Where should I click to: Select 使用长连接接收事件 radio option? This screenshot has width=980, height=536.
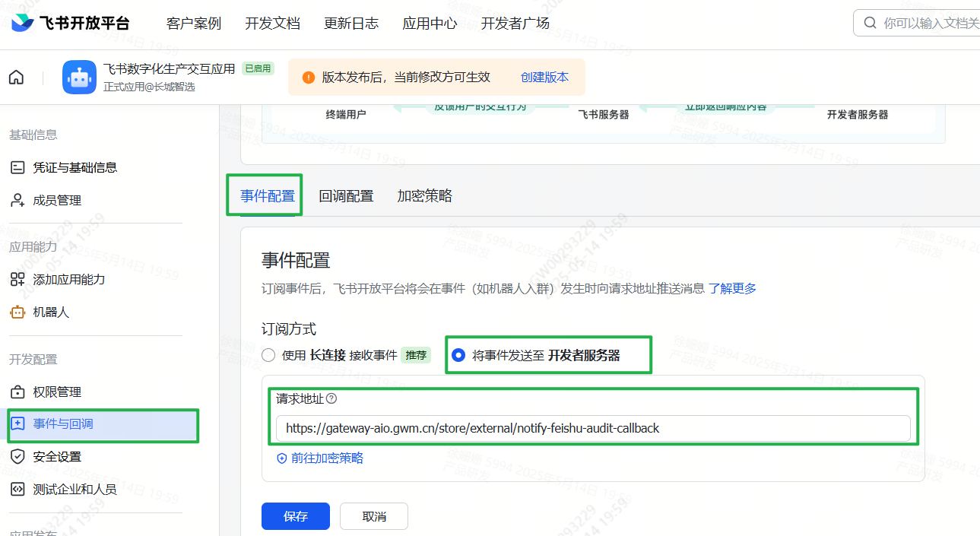[x=268, y=355]
